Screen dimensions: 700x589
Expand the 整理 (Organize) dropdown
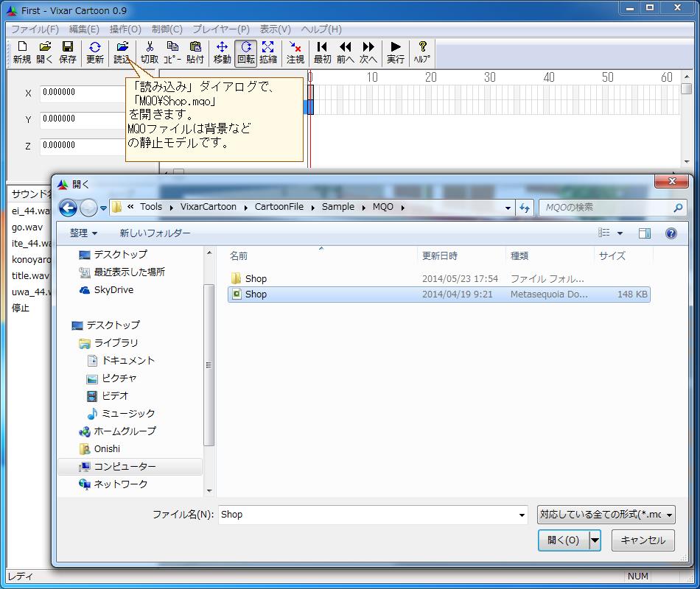click(x=84, y=233)
